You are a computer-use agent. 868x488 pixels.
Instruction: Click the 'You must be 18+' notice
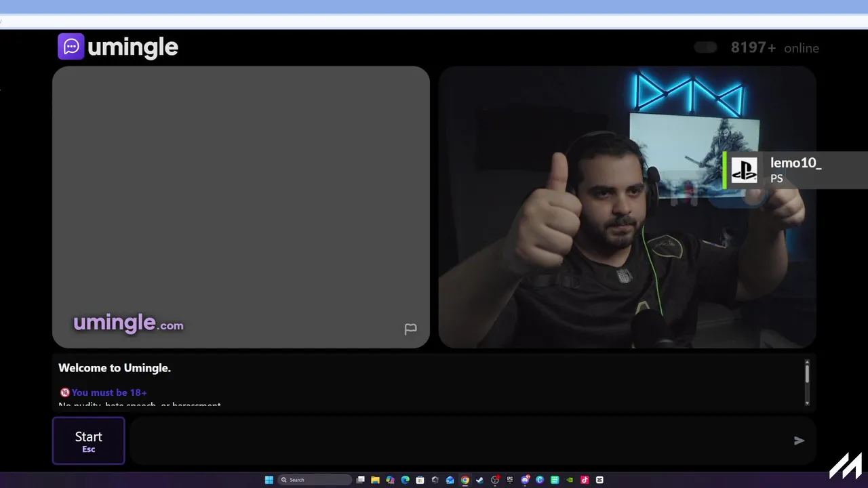coord(109,392)
